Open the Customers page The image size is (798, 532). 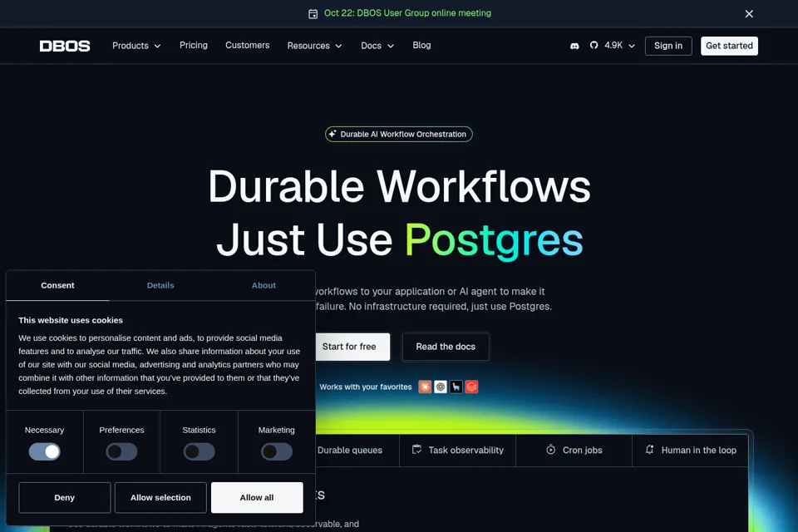coord(248,46)
